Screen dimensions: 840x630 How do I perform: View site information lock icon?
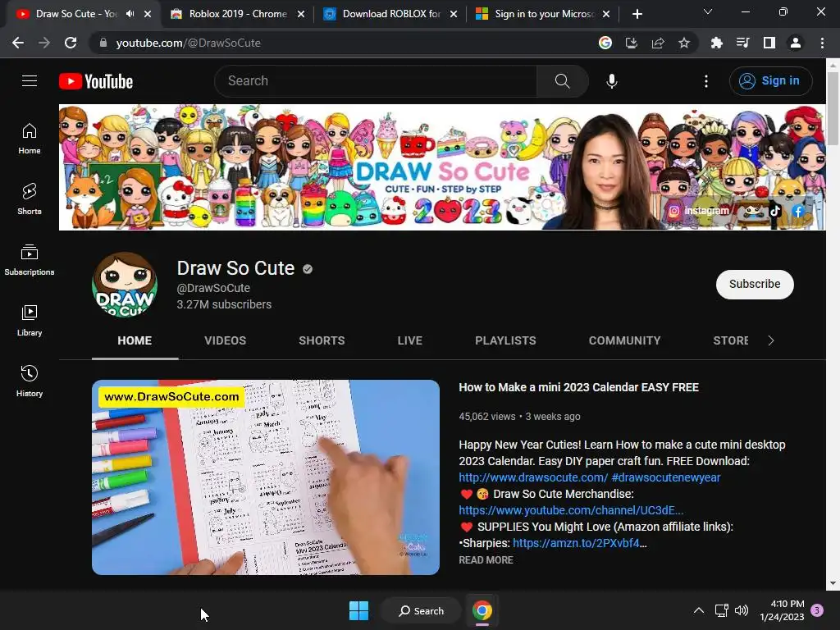tap(103, 43)
